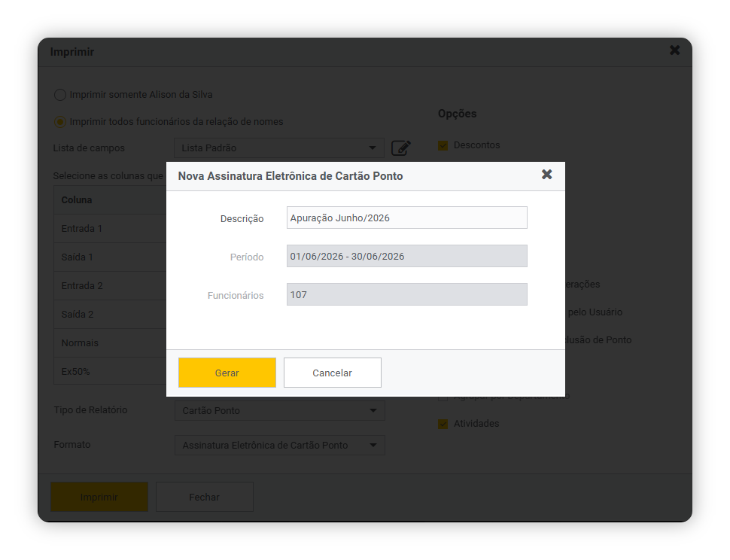Select the Normais column row
This screenshot has width=730, height=560.
(110, 343)
